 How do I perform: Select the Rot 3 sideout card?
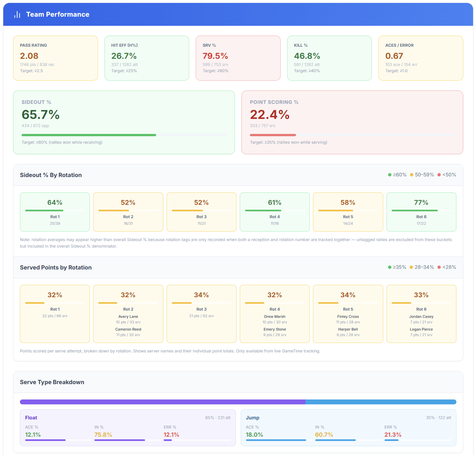tap(201, 212)
